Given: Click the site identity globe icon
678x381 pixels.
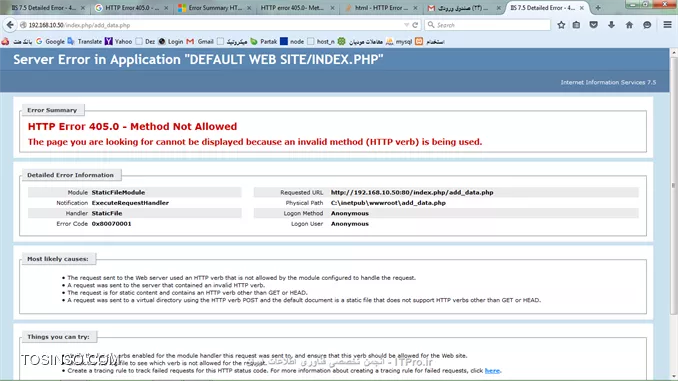Looking at the screenshot, I should pos(23,25).
